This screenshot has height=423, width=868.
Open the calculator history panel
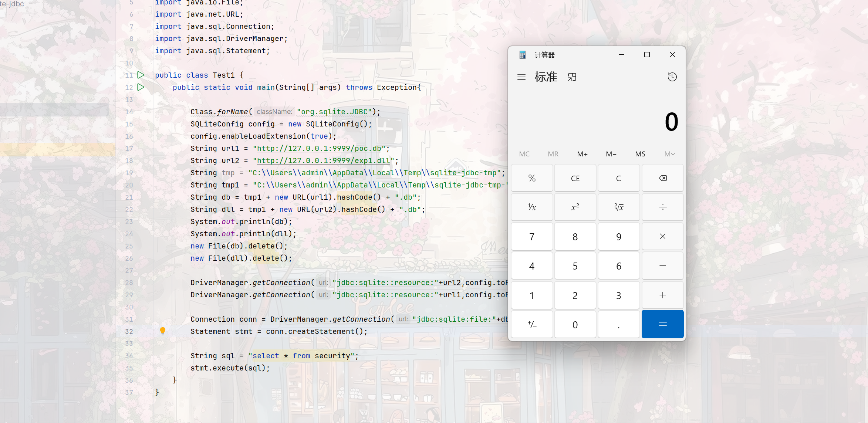click(x=672, y=77)
